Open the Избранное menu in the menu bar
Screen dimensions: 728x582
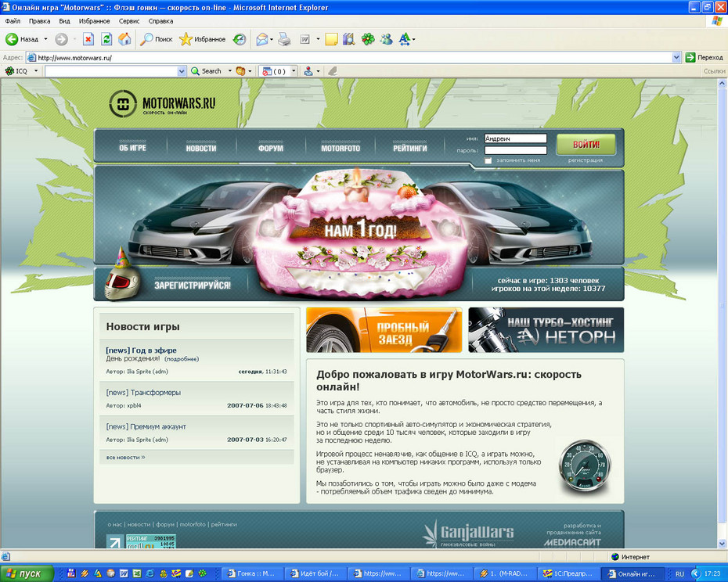tap(94, 21)
